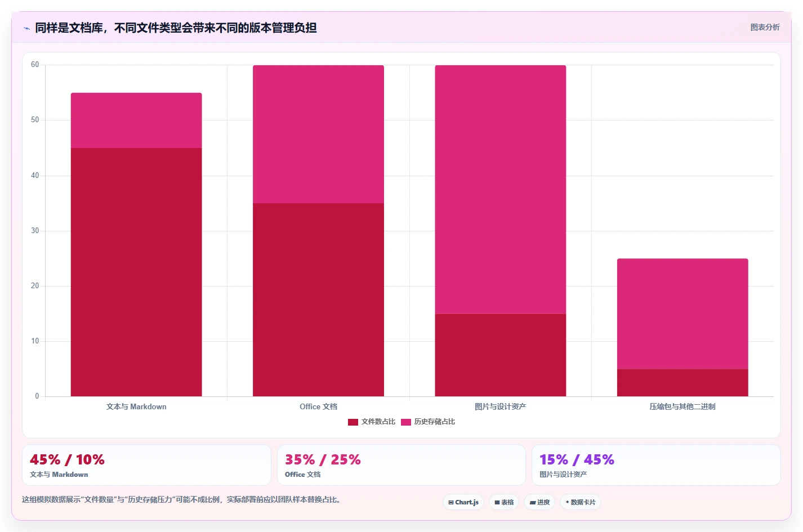Click the 历史存储占比 legend label
The height and width of the screenshot is (532, 803).
pos(435,422)
